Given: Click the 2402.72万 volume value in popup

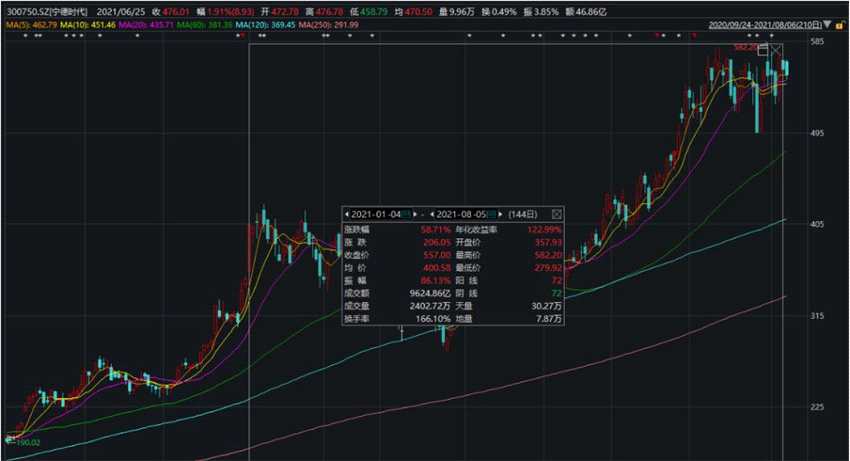Looking at the screenshot, I should tap(430, 306).
